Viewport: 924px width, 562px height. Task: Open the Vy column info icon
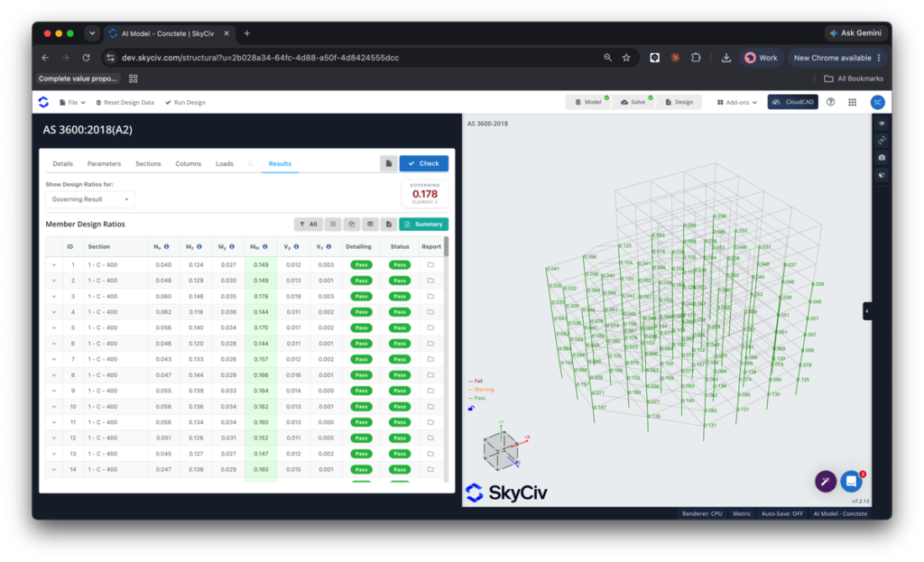(x=296, y=247)
